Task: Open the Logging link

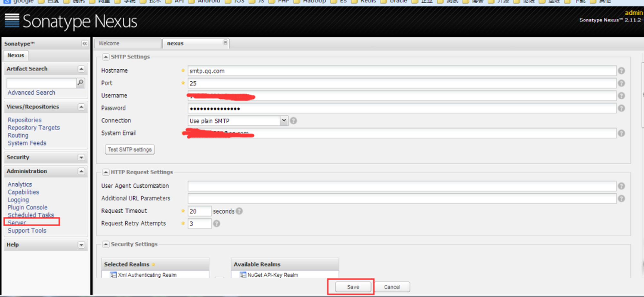Action: [x=18, y=200]
